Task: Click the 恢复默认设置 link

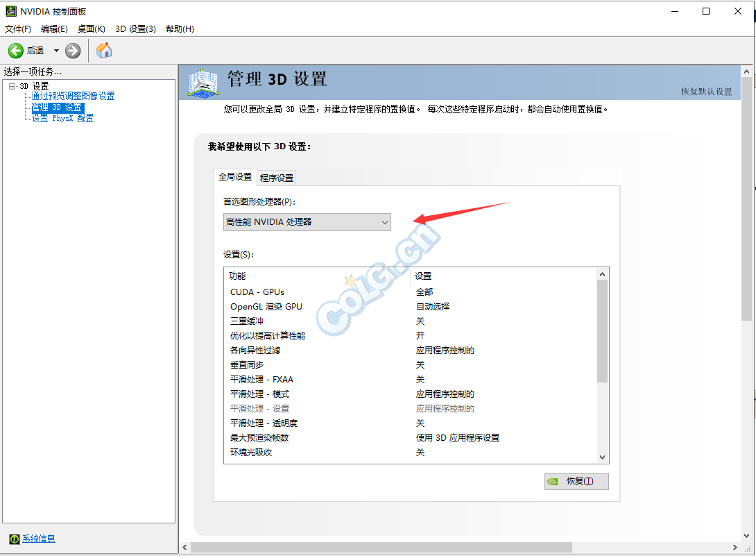Action: [706, 92]
